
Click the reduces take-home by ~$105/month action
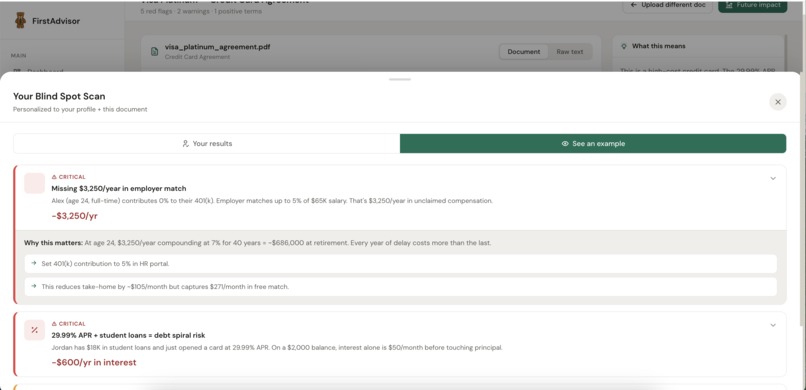400,287
